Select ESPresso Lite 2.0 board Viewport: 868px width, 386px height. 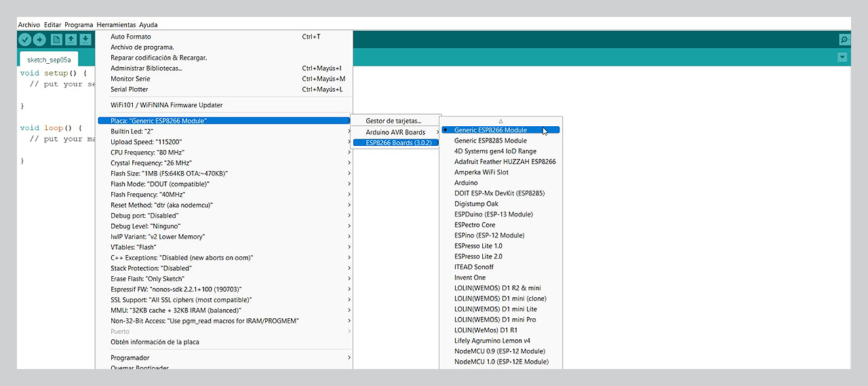(500, 256)
